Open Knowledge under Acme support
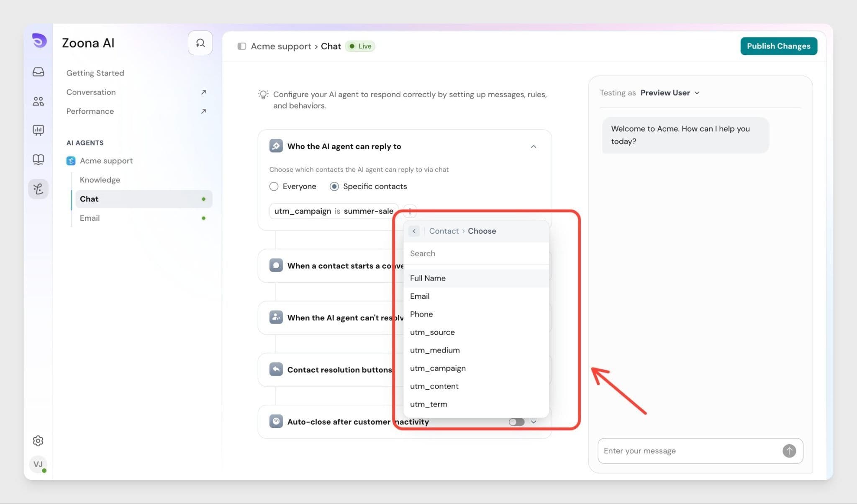Viewport: 857px width, 504px height. pos(100,180)
